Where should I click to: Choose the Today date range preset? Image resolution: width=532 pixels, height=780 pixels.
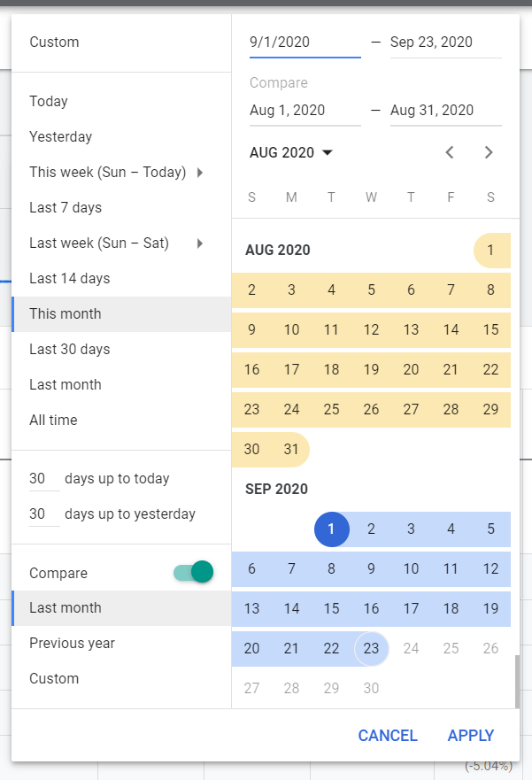[x=49, y=101]
